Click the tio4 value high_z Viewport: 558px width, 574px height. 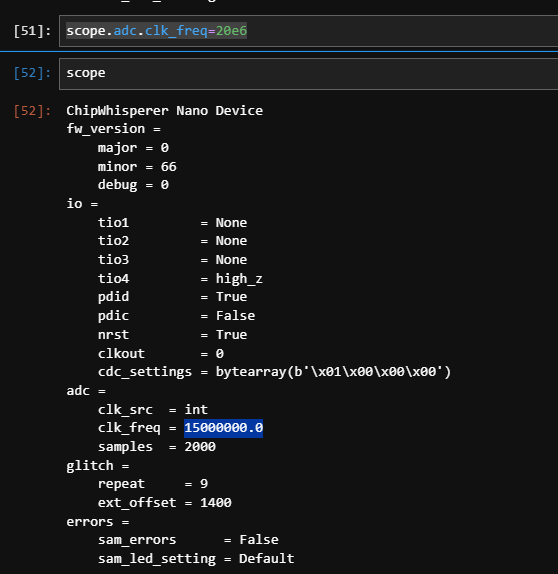click(239, 279)
